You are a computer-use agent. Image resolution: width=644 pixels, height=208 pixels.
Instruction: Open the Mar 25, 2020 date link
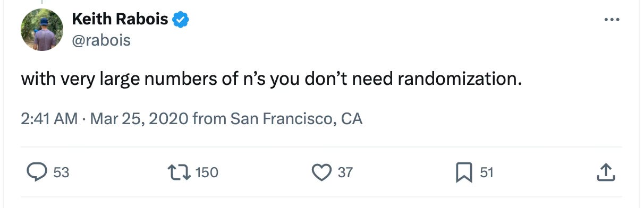click(139, 118)
